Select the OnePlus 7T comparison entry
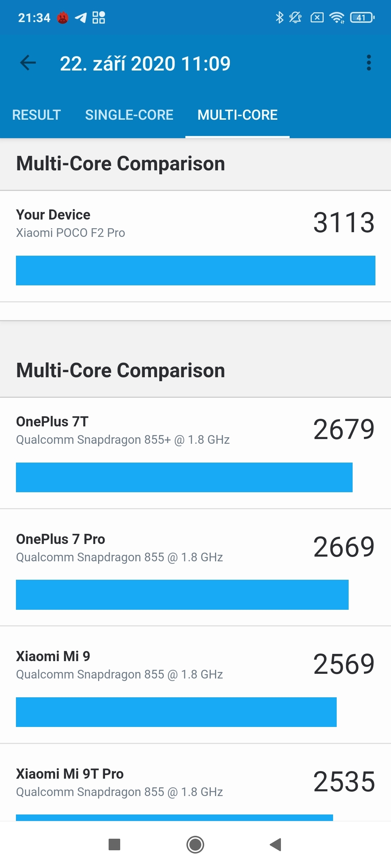391x868 pixels. [x=195, y=450]
